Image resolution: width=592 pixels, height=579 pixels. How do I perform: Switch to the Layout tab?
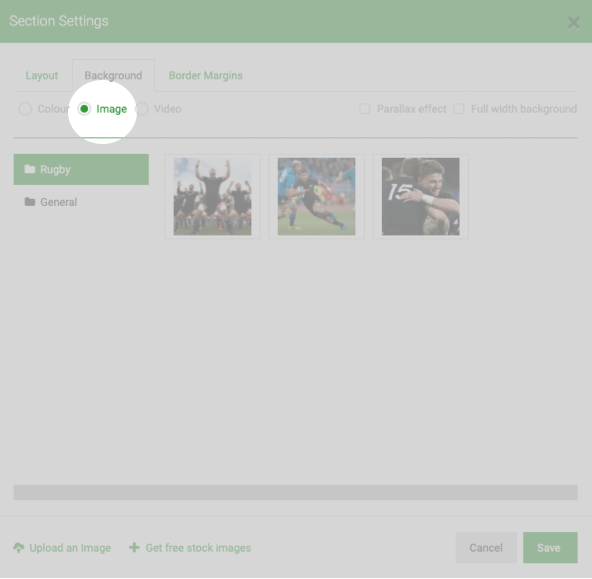click(42, 75)
